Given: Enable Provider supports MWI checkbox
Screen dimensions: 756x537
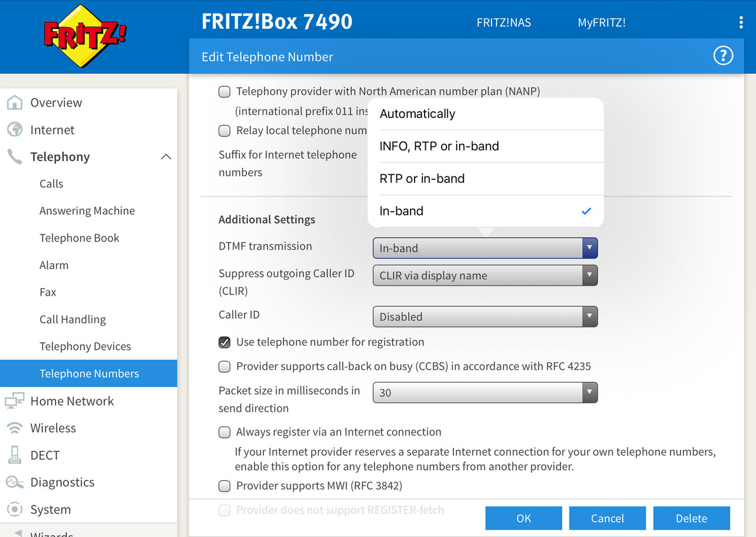Looking at the screenshot, I should click(224, 486).
